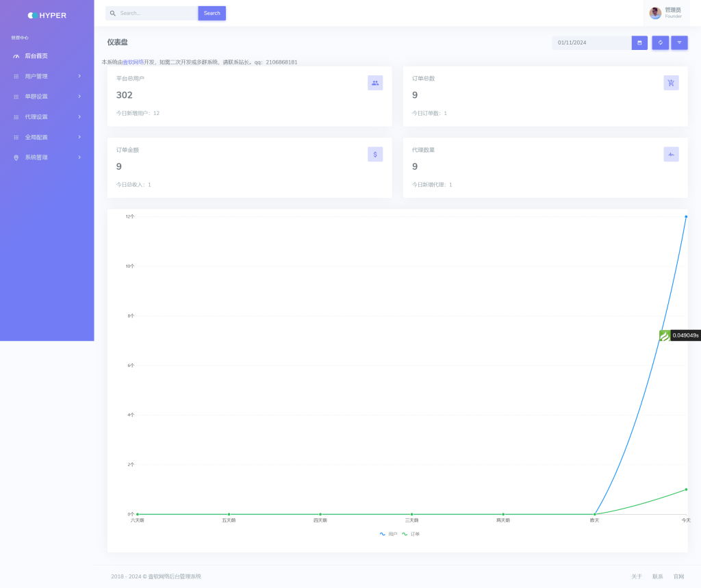Click the green 0.049049s debug badge
This screenshot has width=701, height=588.
point(679,335)
